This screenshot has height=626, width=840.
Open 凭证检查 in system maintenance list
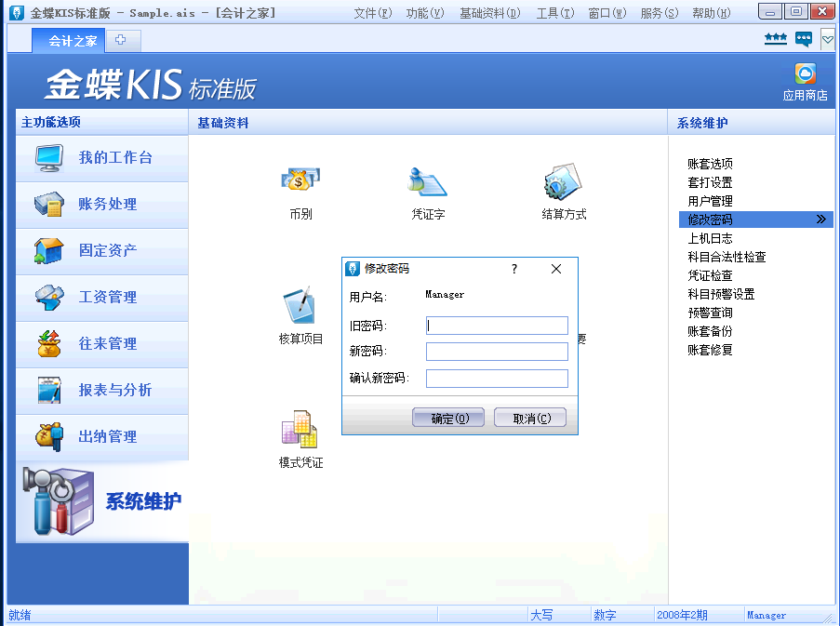710,275
